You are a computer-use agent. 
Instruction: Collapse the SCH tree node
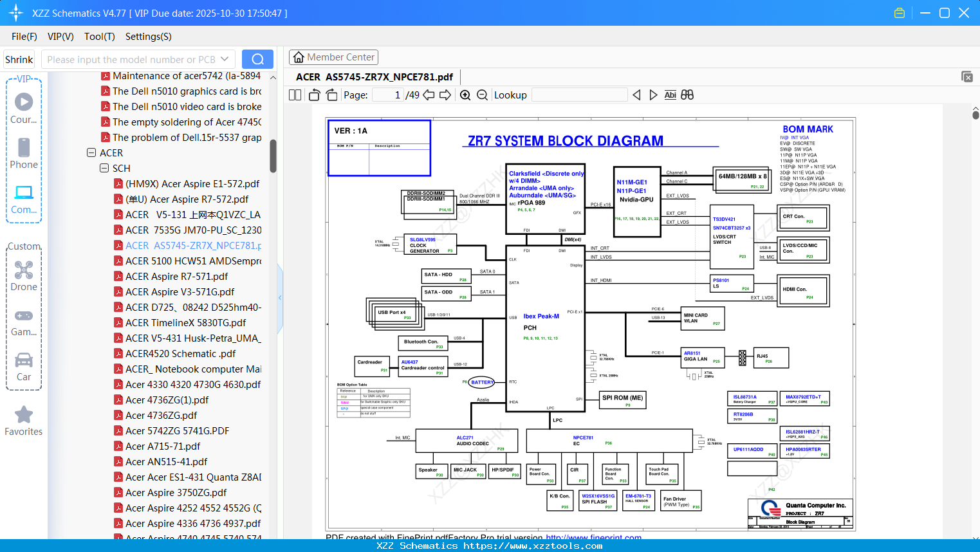[x=104, y=169]
